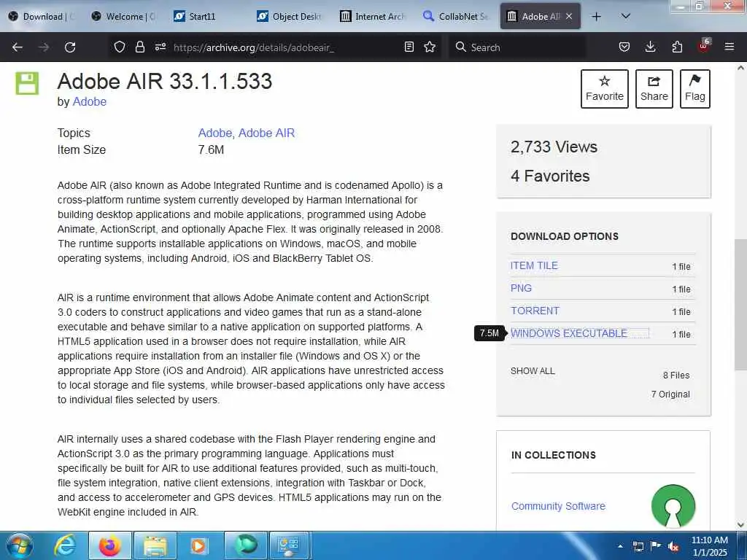Screen dimensions: 747x560
Task: Show hidden system tray icons
Action: click(x=620, y=546)
